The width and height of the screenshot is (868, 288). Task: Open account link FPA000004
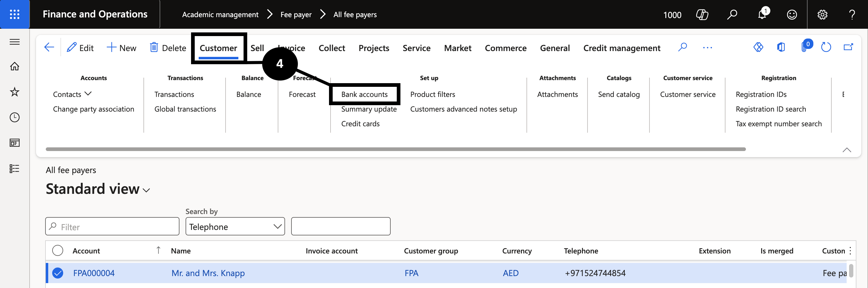coord(94,273)
